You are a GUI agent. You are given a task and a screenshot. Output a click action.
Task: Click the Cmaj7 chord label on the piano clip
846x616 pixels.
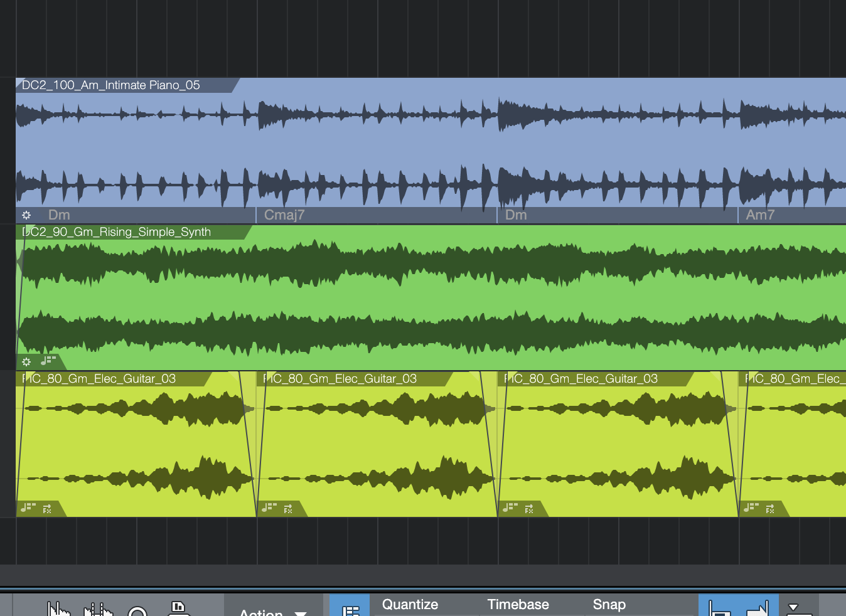click(x=284, y=215)
